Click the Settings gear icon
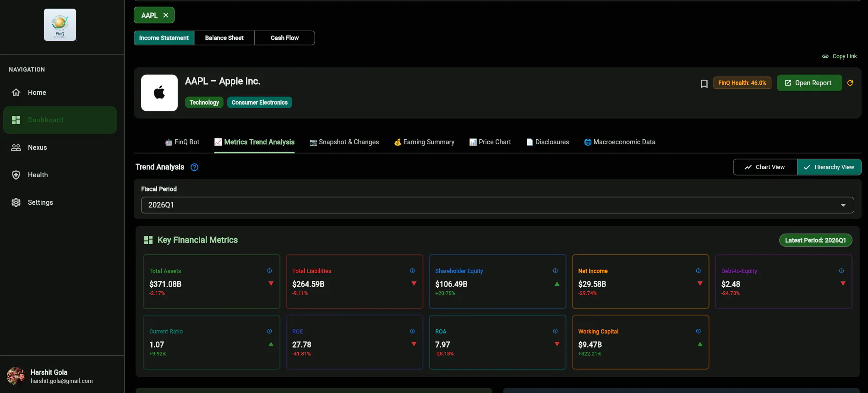Screen dimensions: 868x393 coord(16,202)
